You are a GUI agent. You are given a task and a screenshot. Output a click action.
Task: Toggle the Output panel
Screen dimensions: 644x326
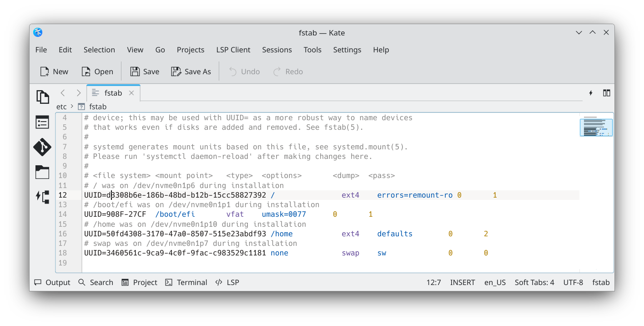point(52,282)
